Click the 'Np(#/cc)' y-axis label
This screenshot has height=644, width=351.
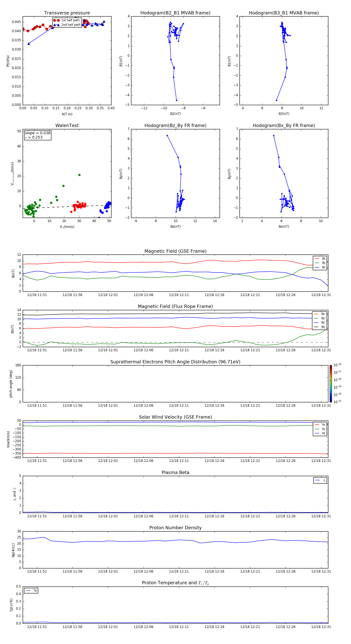pos(13,550)
